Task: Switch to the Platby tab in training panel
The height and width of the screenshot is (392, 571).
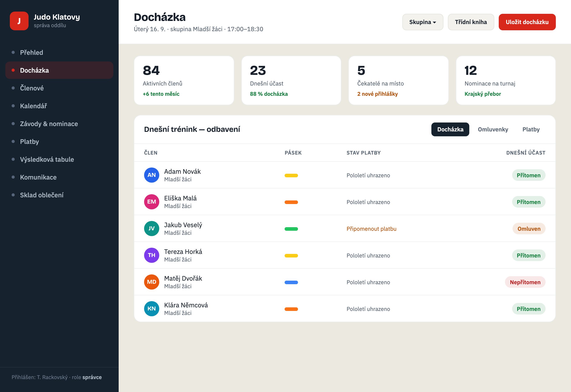Action: point(531,129)
